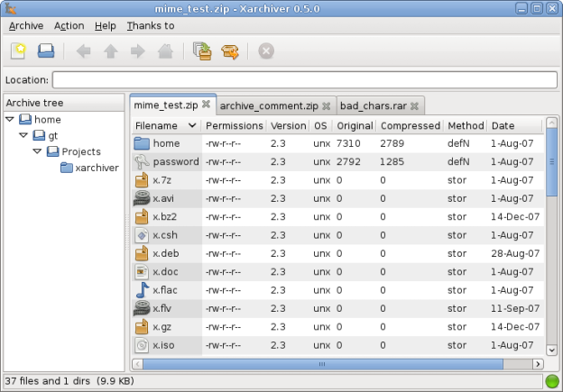Close the bad_chars.rar tab

414,105
